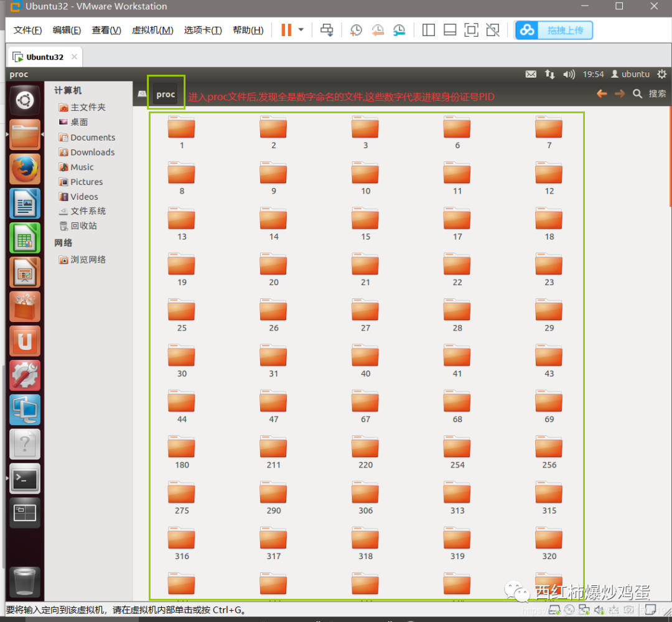This screenshot has width=672, height=622.
Task: Select the folder named 254
Action: (457, 452)
